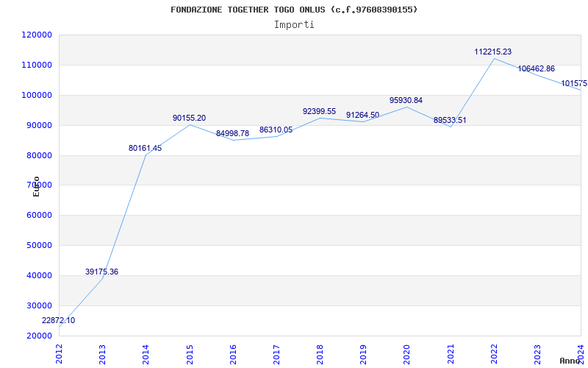
Task: Select the 39175.36 data label
Action: point(101,272)
